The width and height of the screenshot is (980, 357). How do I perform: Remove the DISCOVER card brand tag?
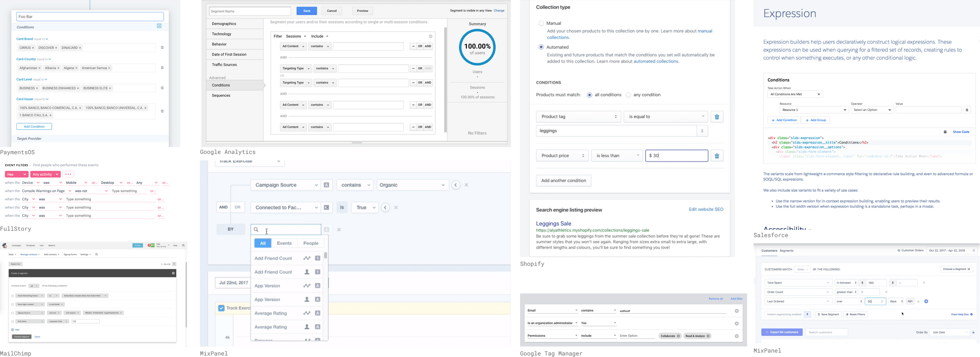coord(56,48)
